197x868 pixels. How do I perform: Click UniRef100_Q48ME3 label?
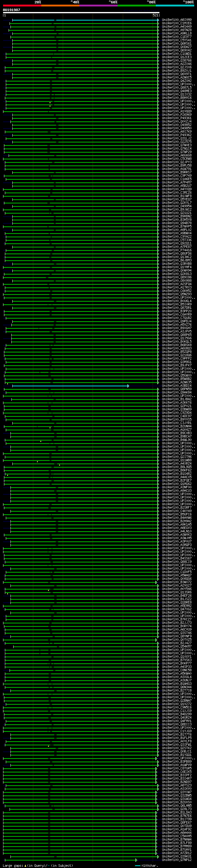[176, 91]
